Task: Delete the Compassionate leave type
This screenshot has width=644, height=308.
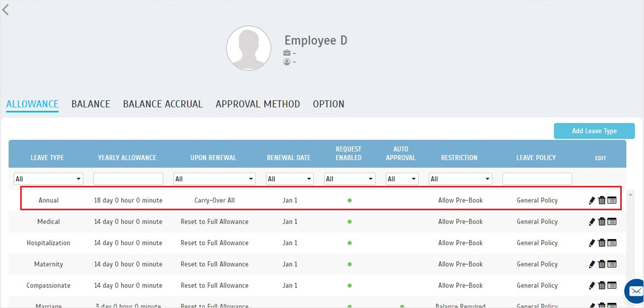Action: coord(602,285)
